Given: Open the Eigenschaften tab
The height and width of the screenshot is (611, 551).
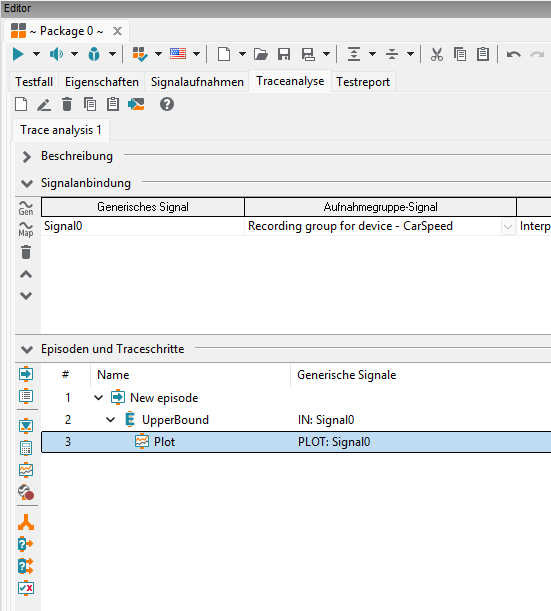Looking at the screenshot, I should [x=102, y=81].
